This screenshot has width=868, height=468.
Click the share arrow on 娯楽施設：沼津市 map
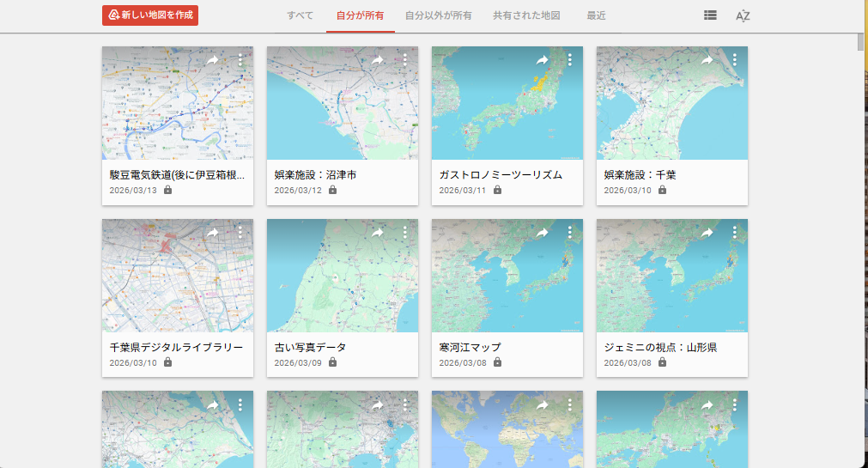tap(377, 60)
